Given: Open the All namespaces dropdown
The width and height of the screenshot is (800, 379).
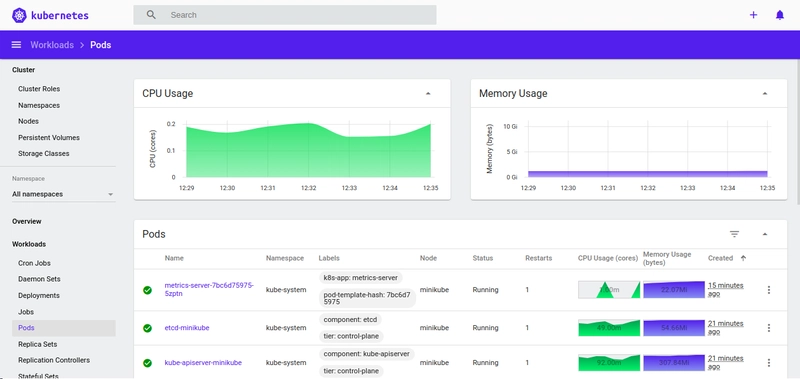Looking at the screenshot, I should coord(64,194).
